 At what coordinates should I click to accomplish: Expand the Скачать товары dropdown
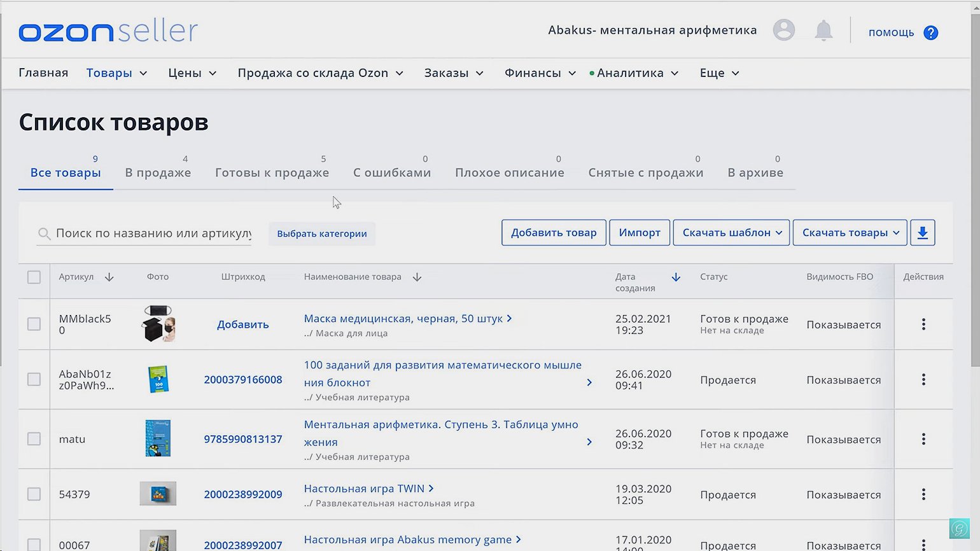[850, 232]
